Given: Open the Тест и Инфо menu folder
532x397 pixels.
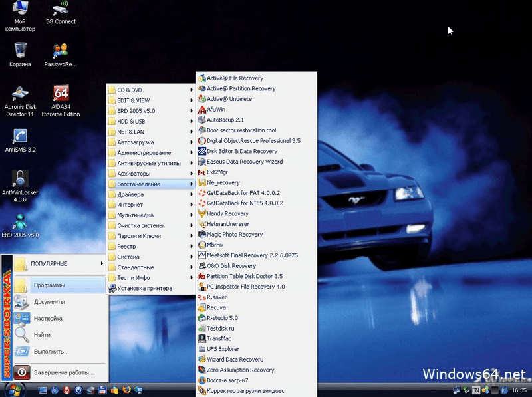Looking at the screenshot, I should coord(151,277).
